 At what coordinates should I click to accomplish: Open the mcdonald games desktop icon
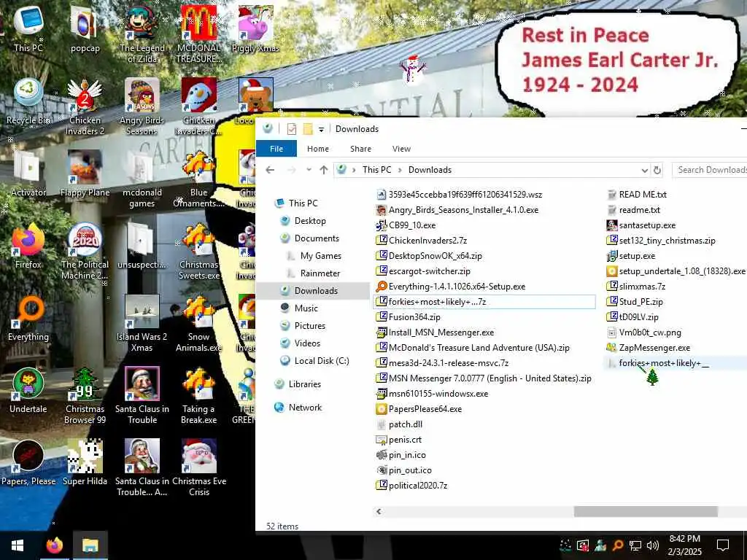[x=142, y=179]
